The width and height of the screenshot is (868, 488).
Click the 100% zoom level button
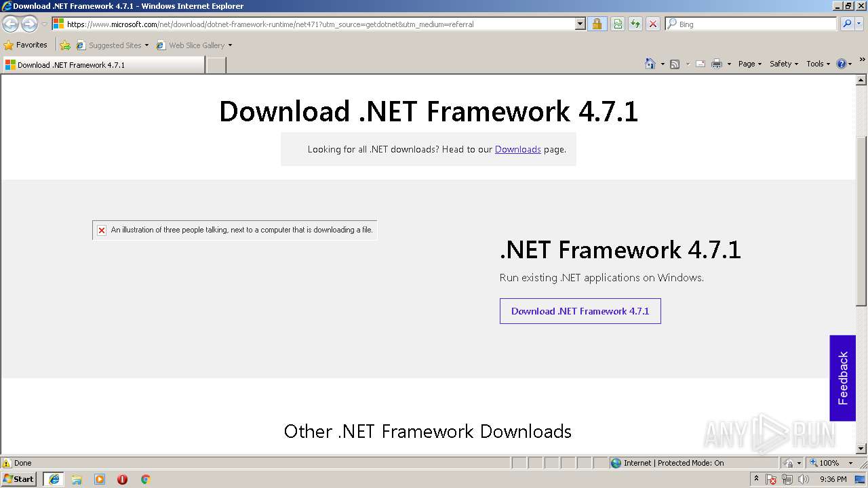825,463
